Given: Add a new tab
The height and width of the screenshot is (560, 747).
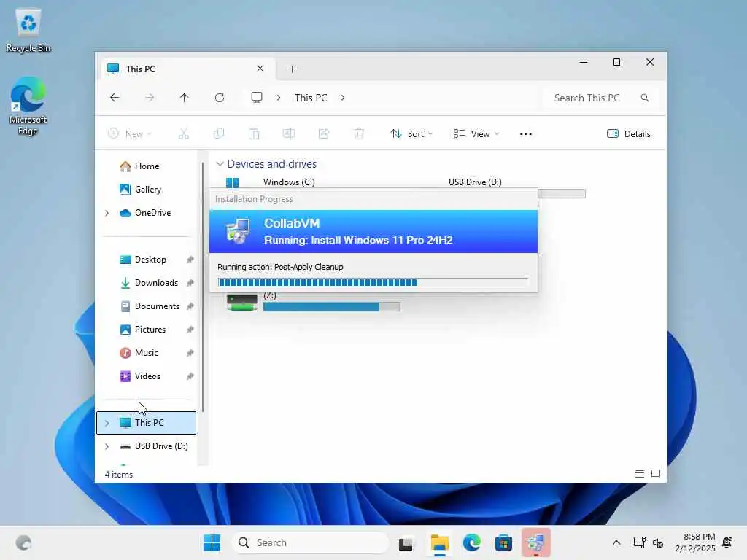Looking at the screenshot, I should pos(293,69).
